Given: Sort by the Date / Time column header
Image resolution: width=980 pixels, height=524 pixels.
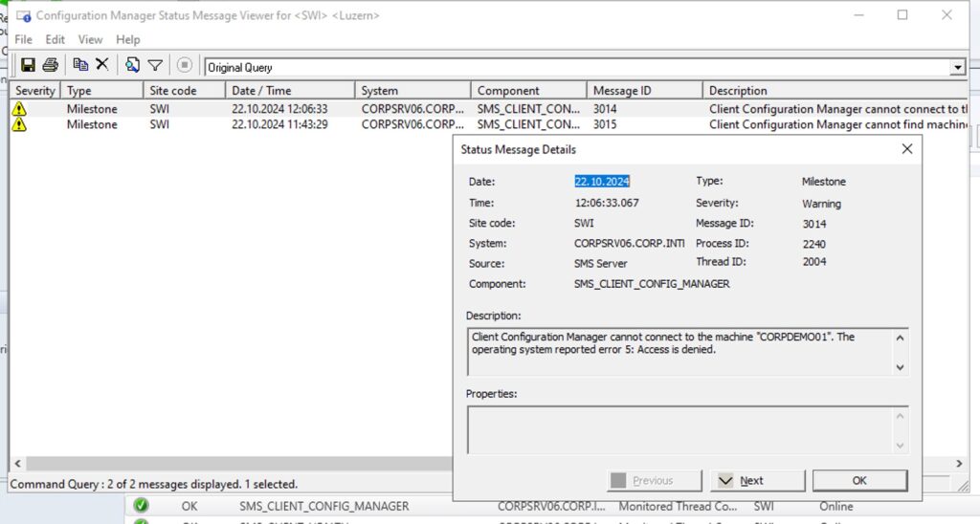Looking at the screenshot, I should pos(261,90).
